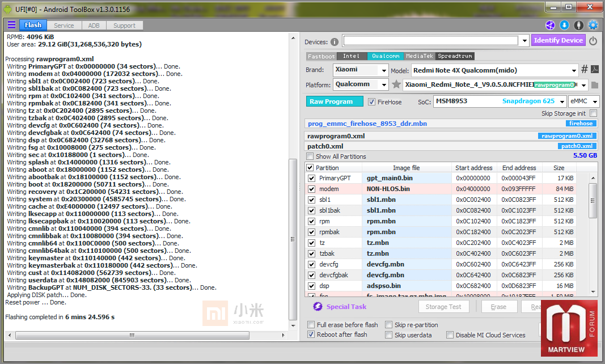Viewport: 605px width, 364px height.
Task: Click the log vertical scrollbar thumb
Action: click(x=293, y=239)
